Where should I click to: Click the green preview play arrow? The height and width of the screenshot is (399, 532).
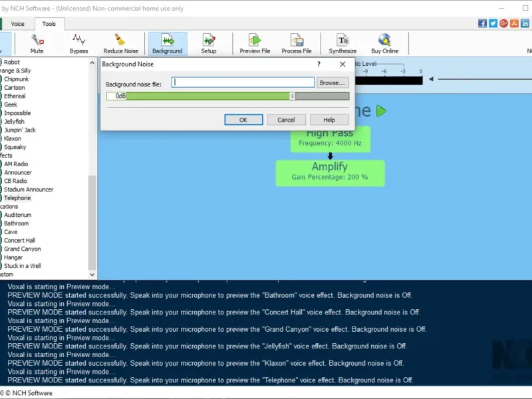pos(381,111)
